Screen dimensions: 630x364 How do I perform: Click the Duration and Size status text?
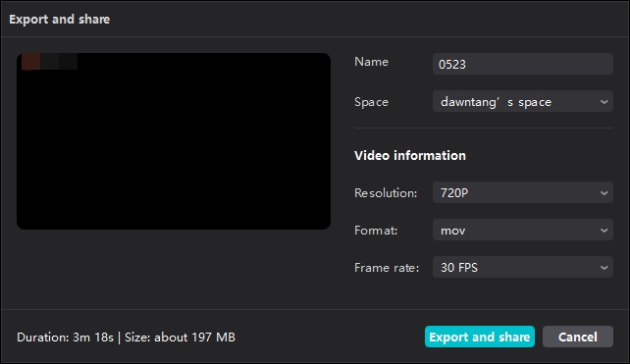click(126, 338)
